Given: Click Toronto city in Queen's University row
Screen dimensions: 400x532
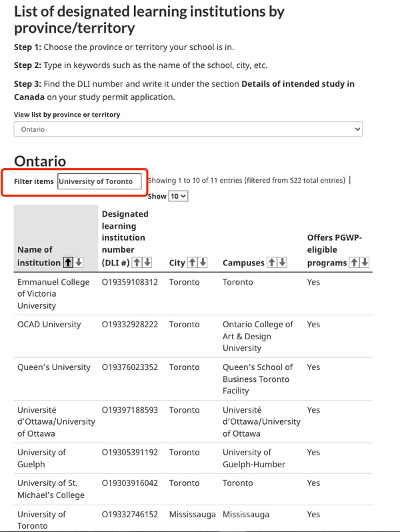Looking at the screenshot, I should coord(184,367).
